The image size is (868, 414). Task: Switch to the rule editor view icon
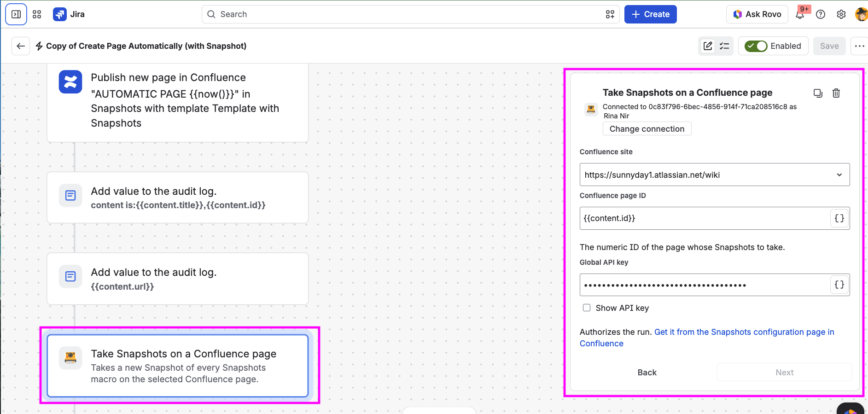[x=708, y=46]
